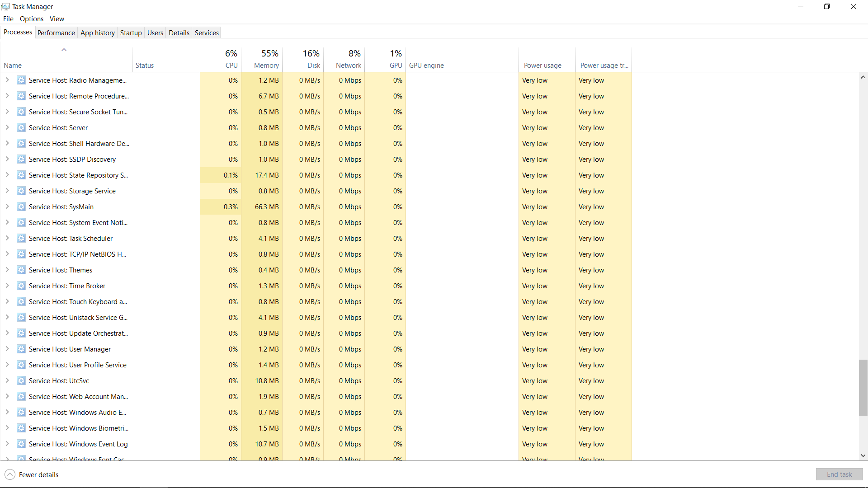
Task: Click the Task Manager icon in title bar
Action: point(5,6)
